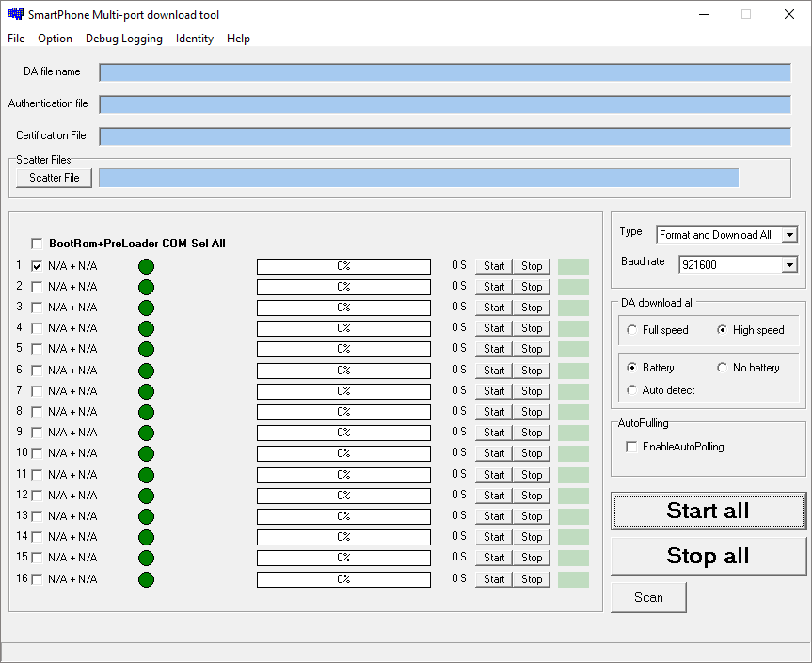
Task: Click the green status indicator for port 16
Action: pos(146,579)
